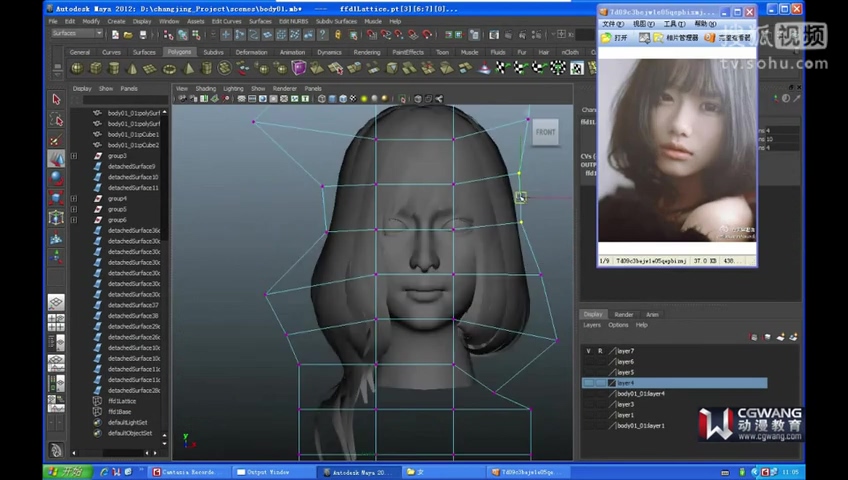Open the Edit NURBS menu
Image resolution: width=848 pixels, height=480 pixels.
pos(293,21)
